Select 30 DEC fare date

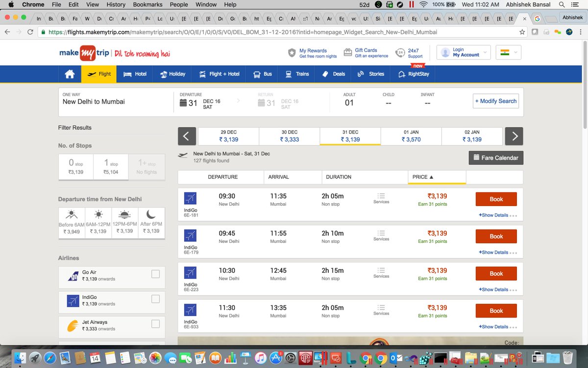coord(289,136)
